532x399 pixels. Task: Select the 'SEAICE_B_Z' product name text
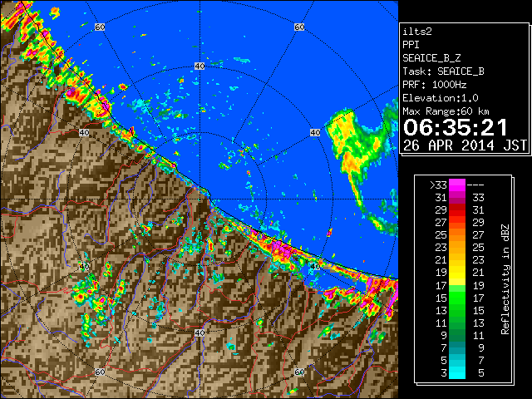point(431,58)
